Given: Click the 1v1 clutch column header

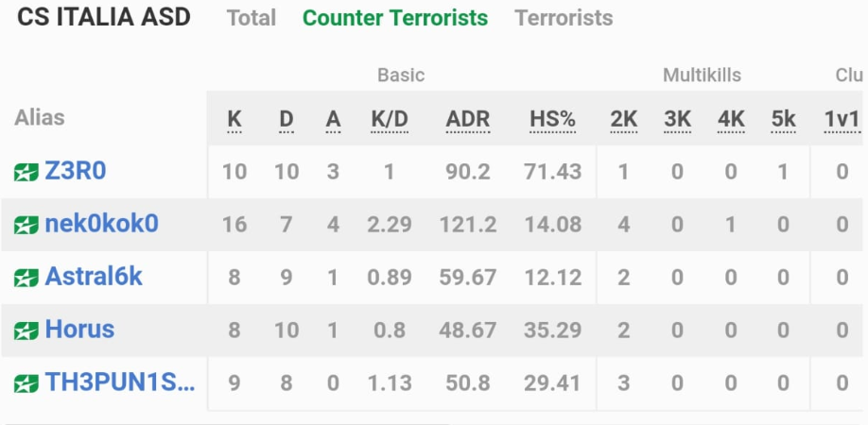Looking at the screenshot, I should (x=842, y=119).
